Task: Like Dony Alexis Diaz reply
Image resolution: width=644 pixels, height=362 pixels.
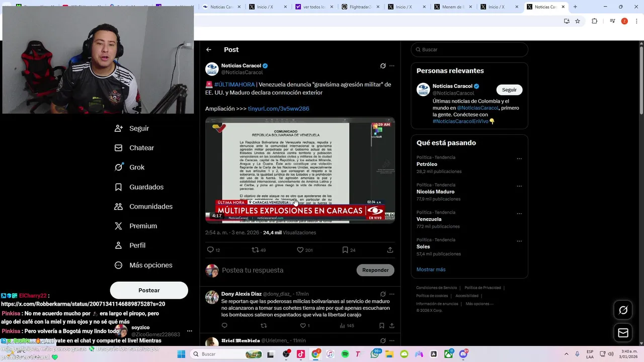Action: pos(303,326)
